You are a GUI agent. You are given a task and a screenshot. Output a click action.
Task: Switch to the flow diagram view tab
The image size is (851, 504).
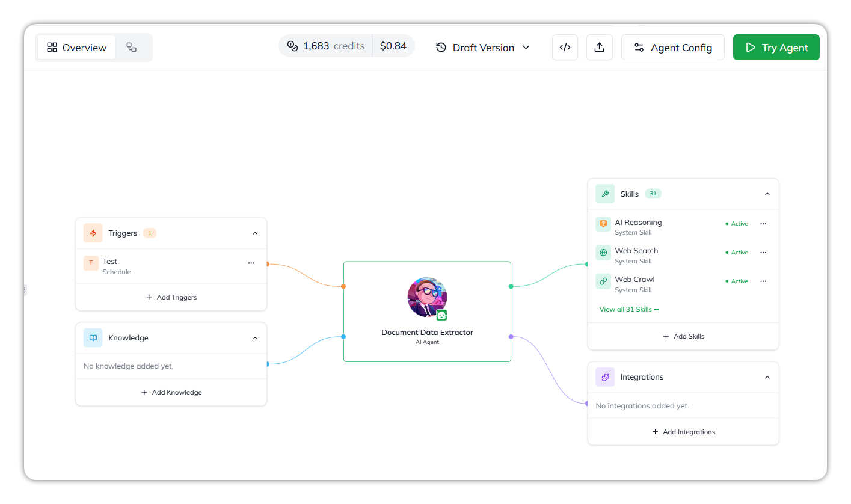click(132, 48)
